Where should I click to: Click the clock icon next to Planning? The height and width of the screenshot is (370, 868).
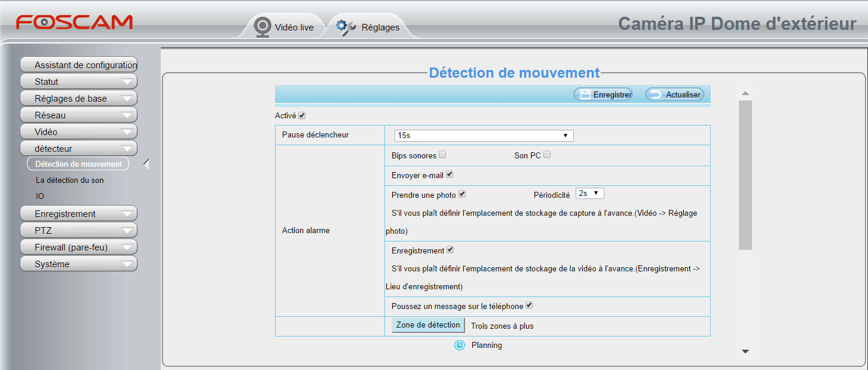460,345
